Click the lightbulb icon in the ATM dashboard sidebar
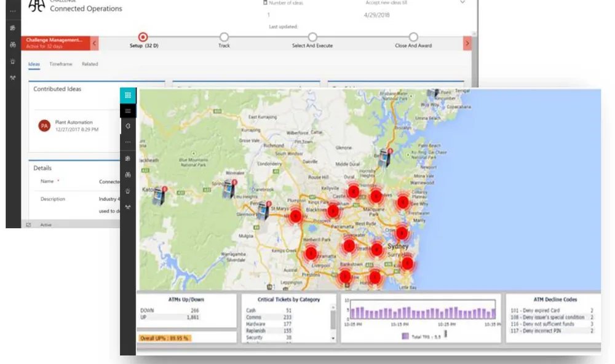Screen dimensions: 615x364 pos(128,191)
